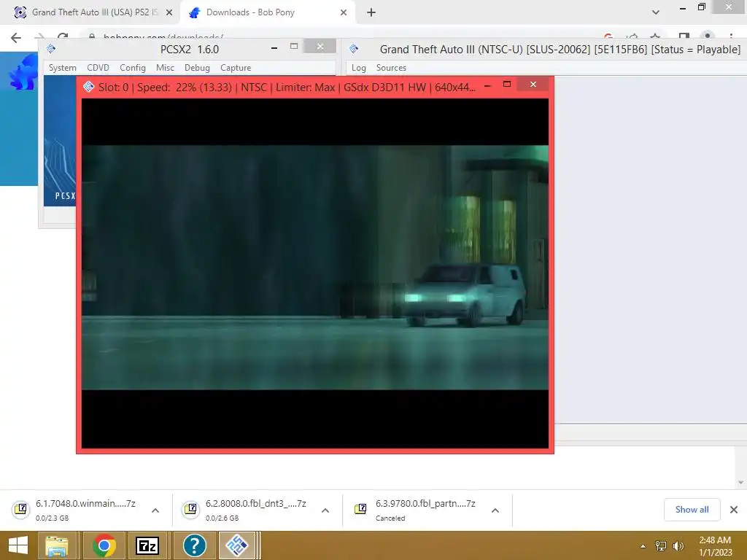
Task: Open the System menu in PCSX2
Action: click(x=63, y=68)
